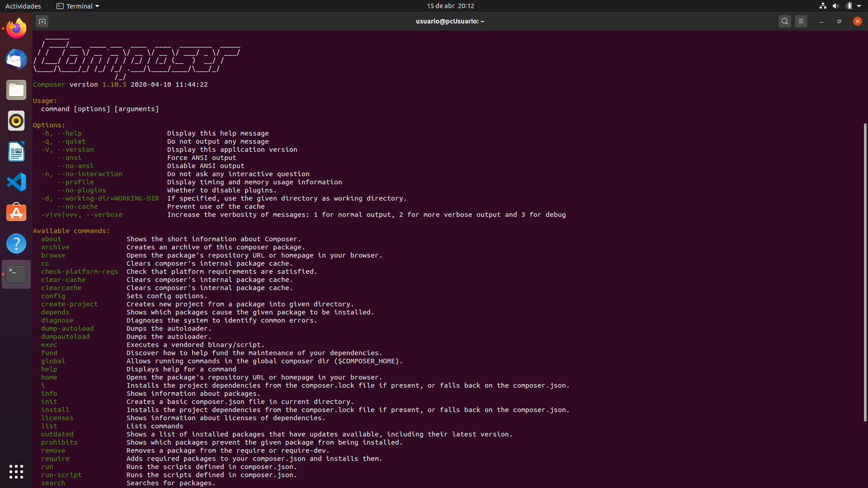868x488 pixels.
Task: Open Visual Studio Code
Action: point(16,182)
